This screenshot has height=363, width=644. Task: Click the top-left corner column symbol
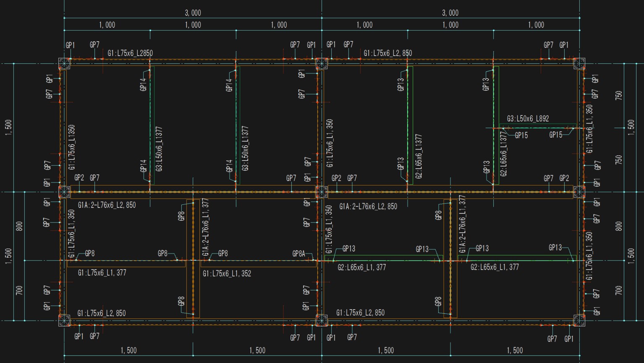coord(64,64)
